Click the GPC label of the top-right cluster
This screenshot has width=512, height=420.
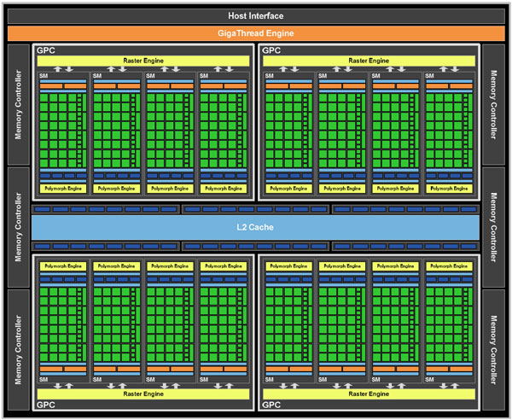click(271, 50)
